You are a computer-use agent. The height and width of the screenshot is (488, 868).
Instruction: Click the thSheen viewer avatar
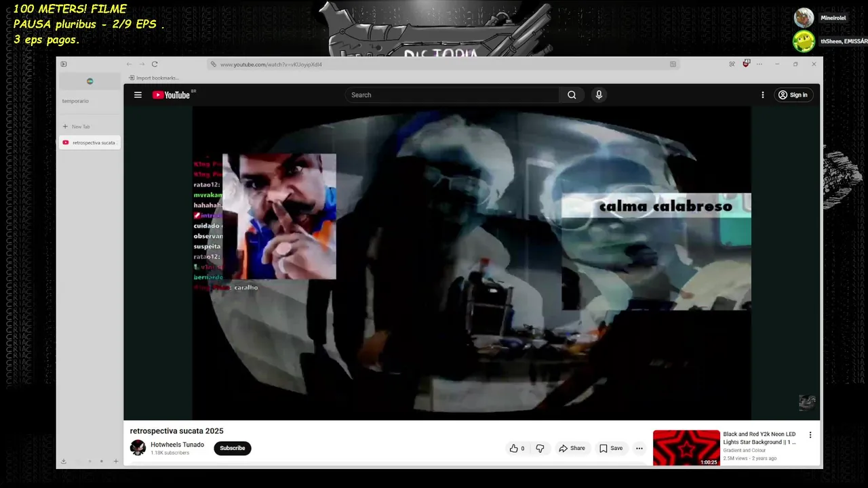(x=804, y=41)
